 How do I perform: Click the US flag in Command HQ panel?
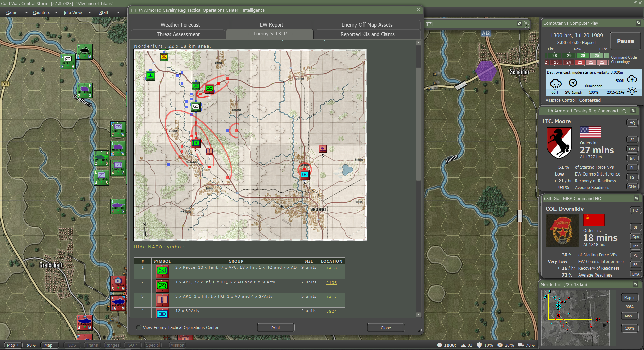point(591,132)
